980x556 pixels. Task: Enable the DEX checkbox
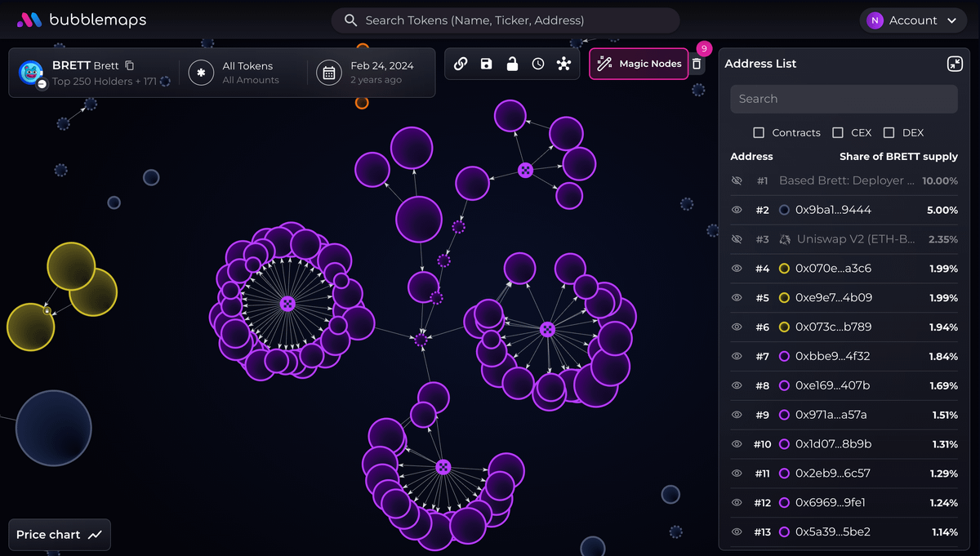889,132
